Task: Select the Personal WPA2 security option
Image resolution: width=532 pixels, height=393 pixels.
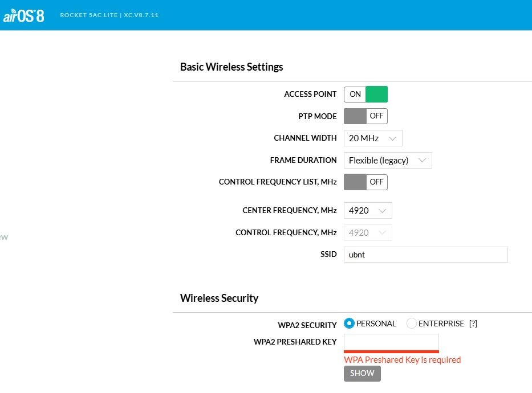Action: pyautogui.click(x=350, y=324)
